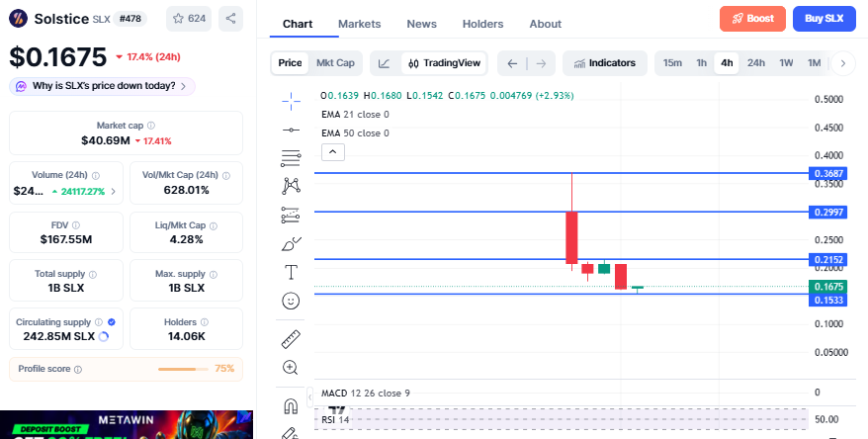Switch to the Chart tab

click(298, 24)
